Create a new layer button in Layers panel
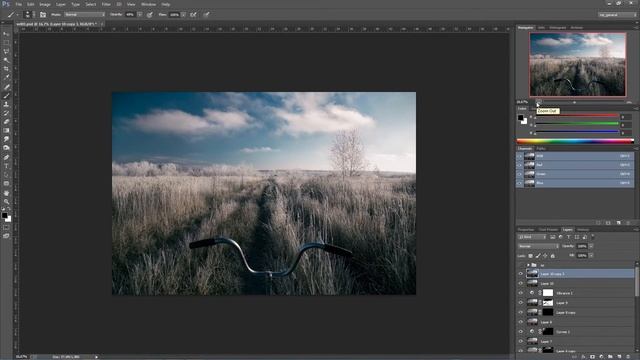Screen dimensions: 640x360 click(619, 357)
